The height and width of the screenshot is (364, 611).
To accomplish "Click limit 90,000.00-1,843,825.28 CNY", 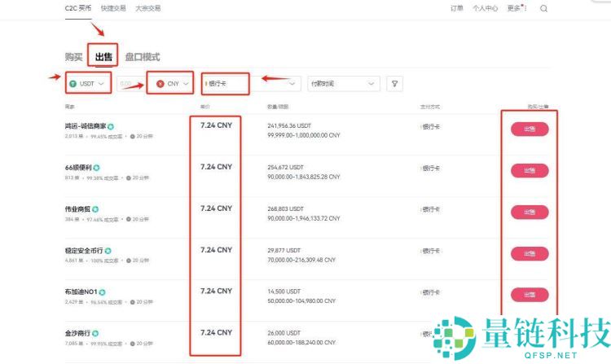I will pos(304,177).
